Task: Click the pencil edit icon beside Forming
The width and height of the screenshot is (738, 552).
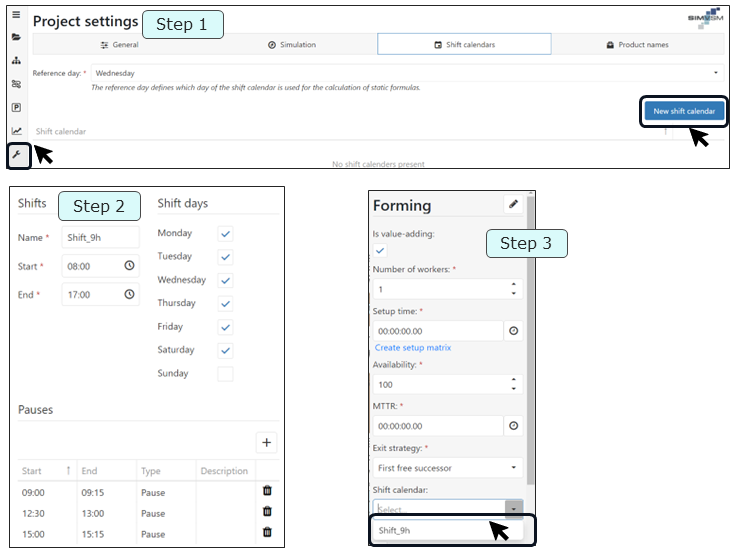Action: click(513, 204)
